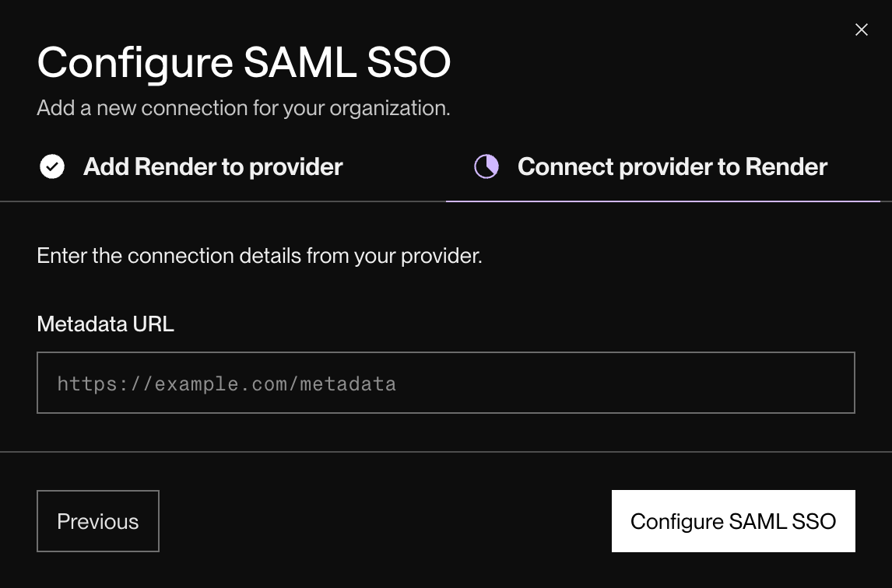Click the checkmark icon beside Add Render to provider
892x588 pixels.
51,166
